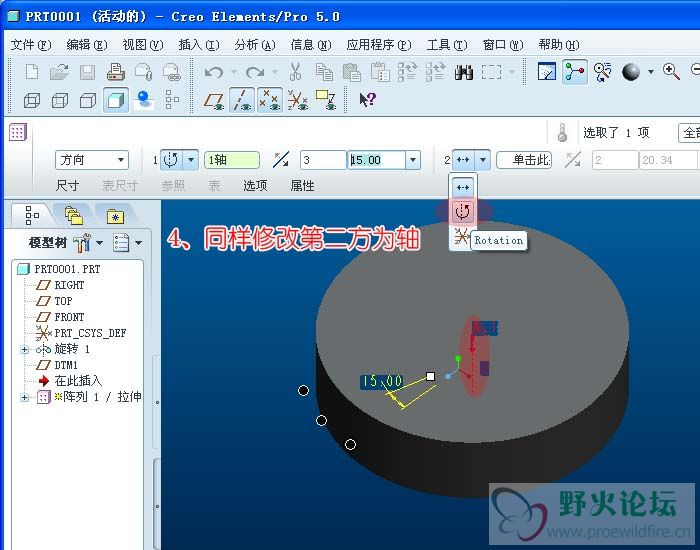Toggle datum axes display
700x550 pixels.
[242, 100]
